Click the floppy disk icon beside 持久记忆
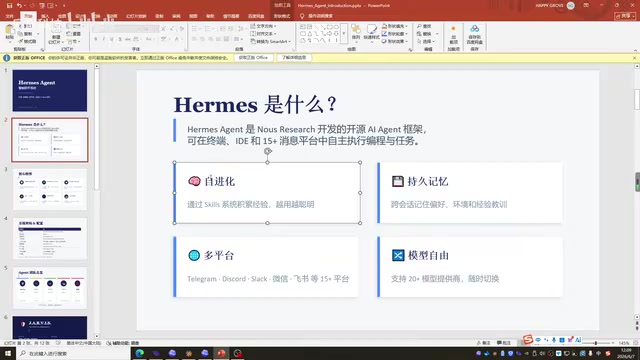The image size is (640, 360). pos(398,181)
